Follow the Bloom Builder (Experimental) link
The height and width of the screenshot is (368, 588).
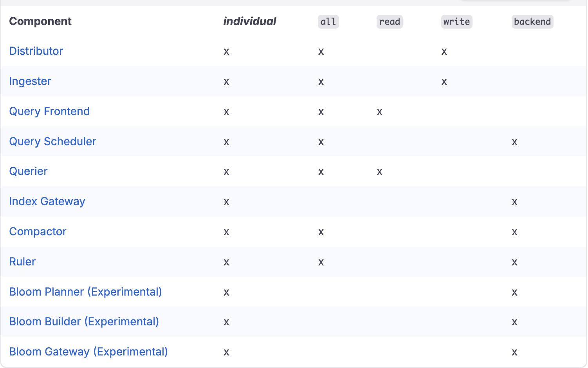[x=84, y=321]
